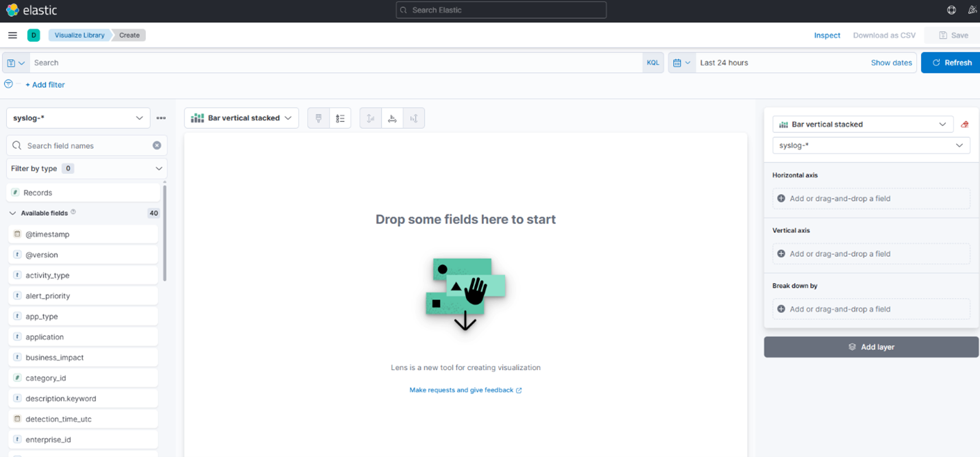Click plus icon in Vertical axis field

pyautogui.click(x=781, y=254)
